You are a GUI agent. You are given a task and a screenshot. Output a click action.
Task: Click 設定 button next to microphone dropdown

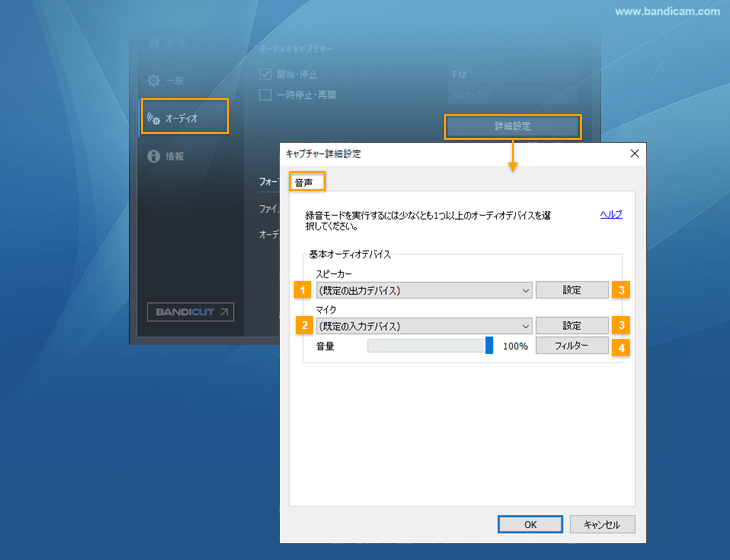tap(571, 326)
